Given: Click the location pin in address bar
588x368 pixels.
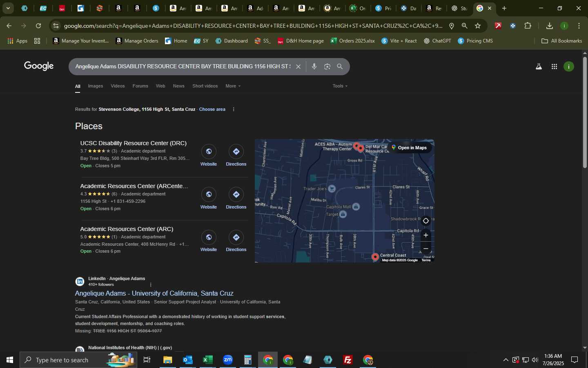Looking at the screenshot, I should point(452,26).
